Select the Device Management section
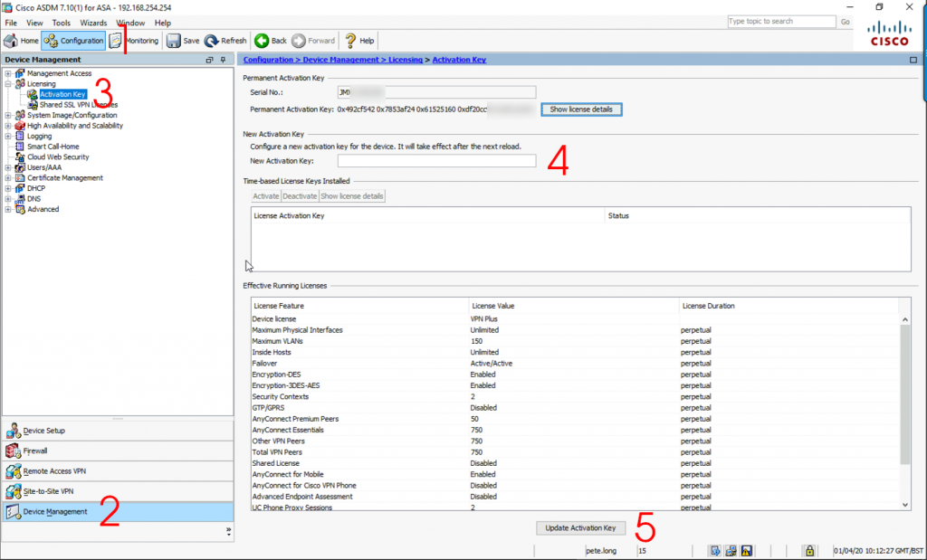The image size is (927, 560). pyautogui.click(x=118, y=511)
